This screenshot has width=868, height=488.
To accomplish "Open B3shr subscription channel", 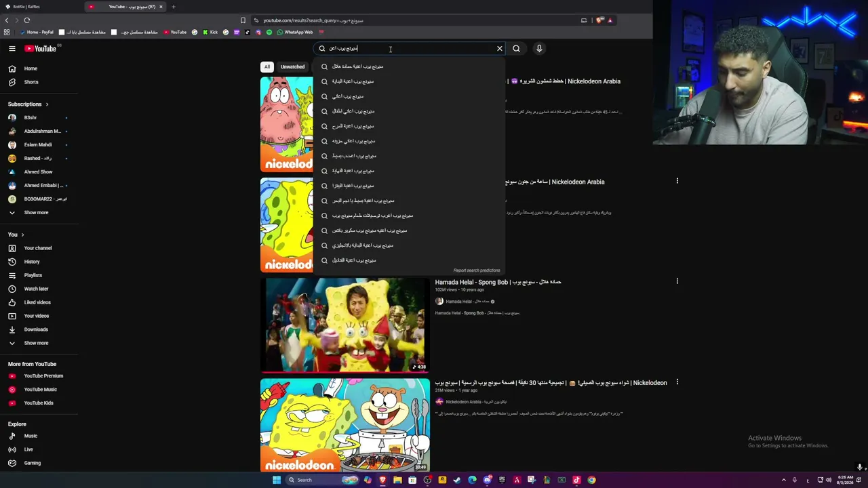I will (x=38, y=118).
